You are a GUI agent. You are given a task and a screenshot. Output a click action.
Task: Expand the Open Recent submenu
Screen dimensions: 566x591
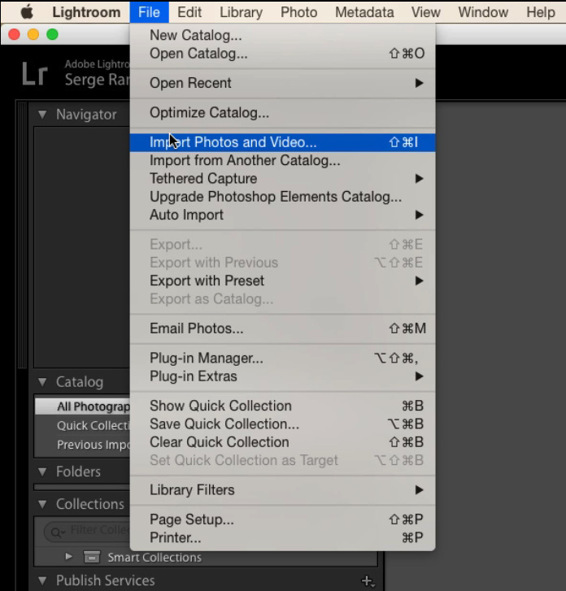[283, 83]
